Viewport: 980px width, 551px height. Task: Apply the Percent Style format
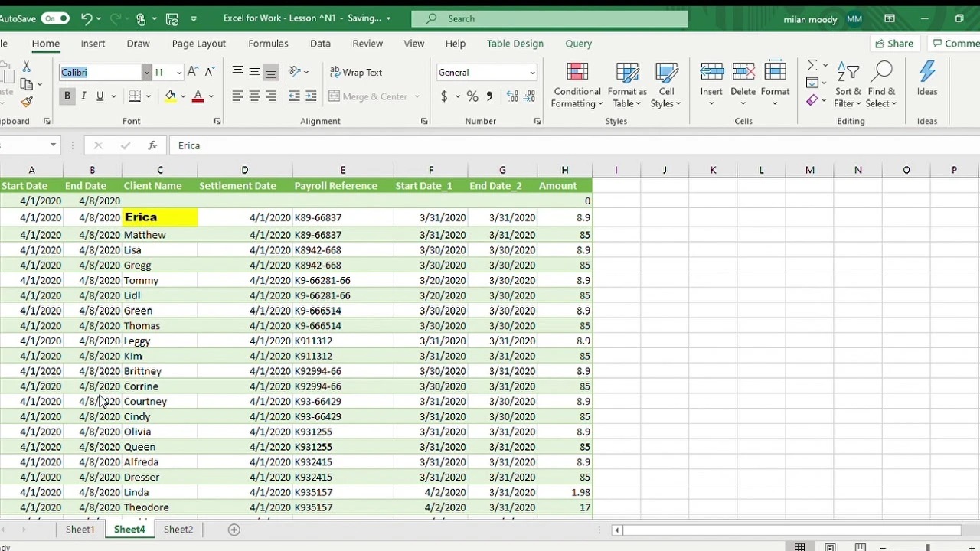point(472,96)
